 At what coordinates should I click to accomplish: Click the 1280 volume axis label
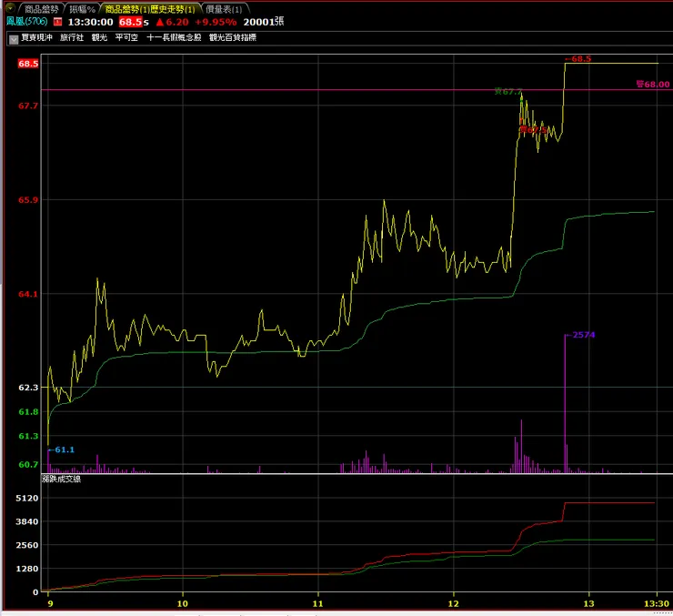click(x=27, y=569)
